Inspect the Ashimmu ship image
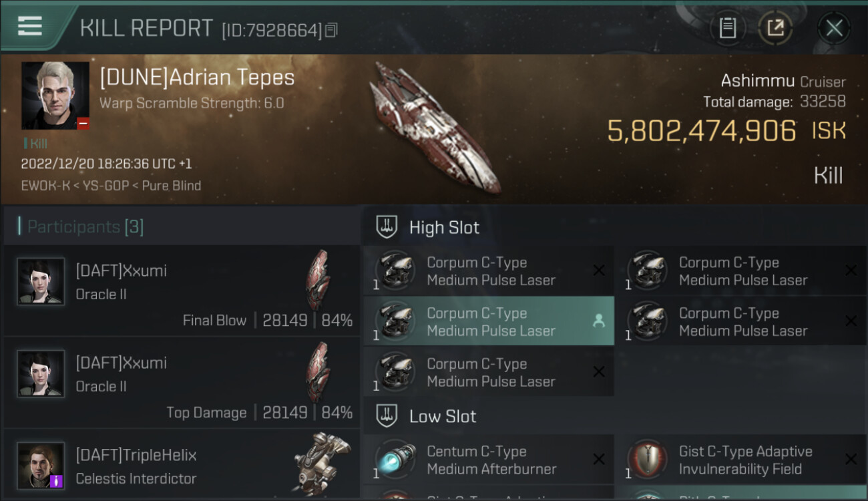 434,127
